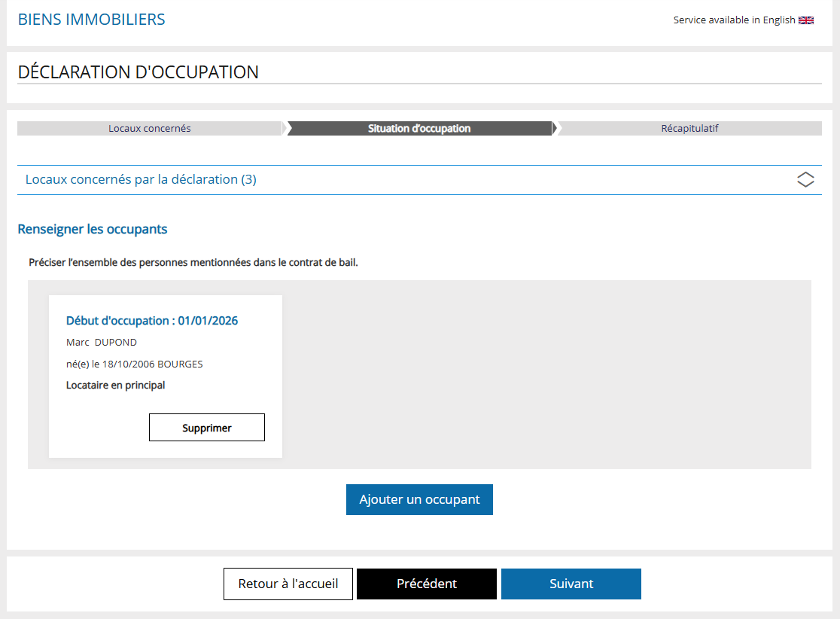
Task: Remove occupant with the Supprimer button
Action: click(207, 428)
